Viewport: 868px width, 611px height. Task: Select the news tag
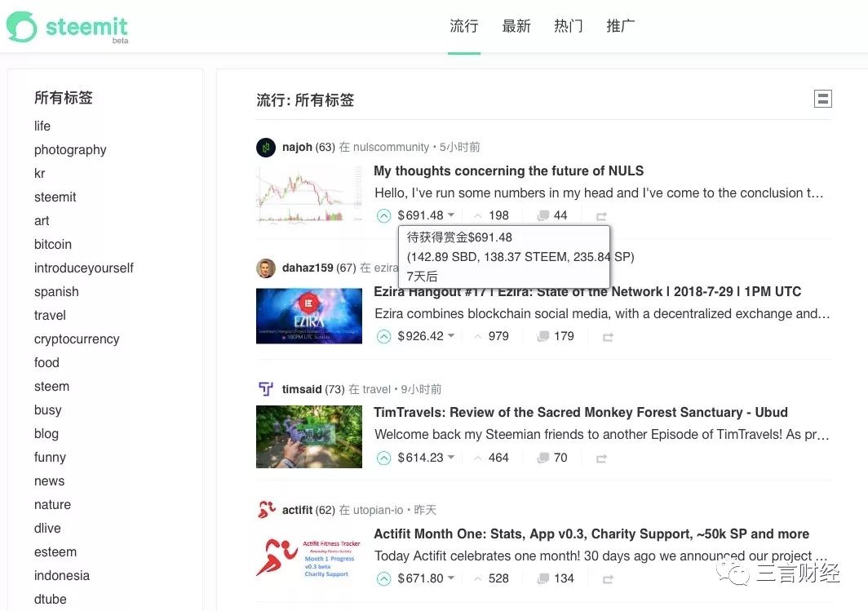click(x=49, y=481)
